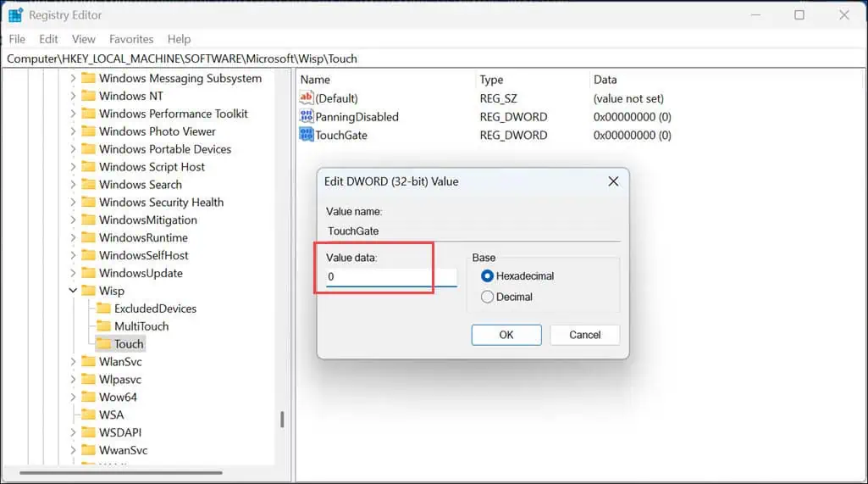The height and width of the screenshot is (484, 868).
Task: Click the Registry Editor app icon in title bar
Action: 15,15
